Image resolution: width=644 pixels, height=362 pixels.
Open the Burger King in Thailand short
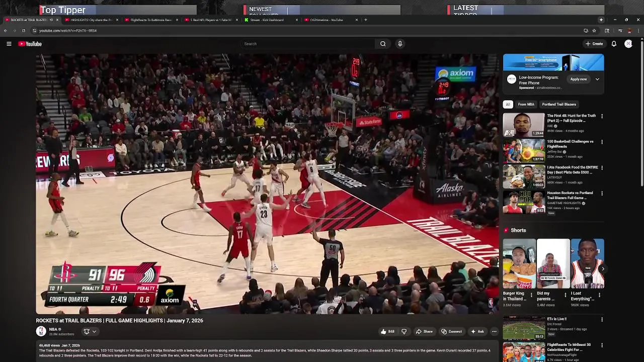519,263
